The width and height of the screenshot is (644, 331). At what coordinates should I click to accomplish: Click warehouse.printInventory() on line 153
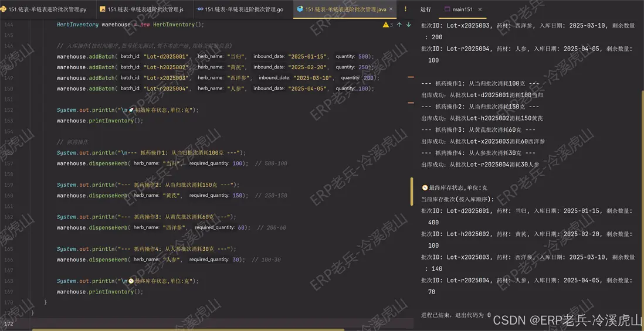pyautogui.click(x=100, y=121)
